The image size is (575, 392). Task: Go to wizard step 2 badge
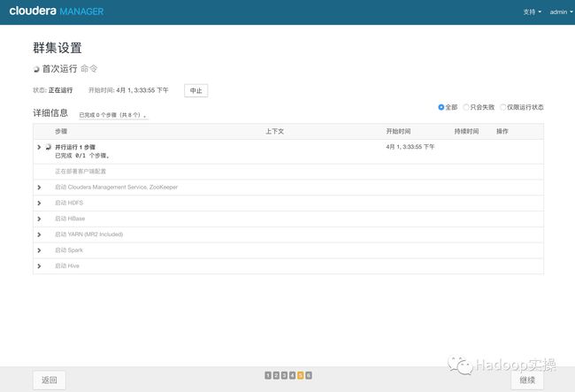(276, 375)
